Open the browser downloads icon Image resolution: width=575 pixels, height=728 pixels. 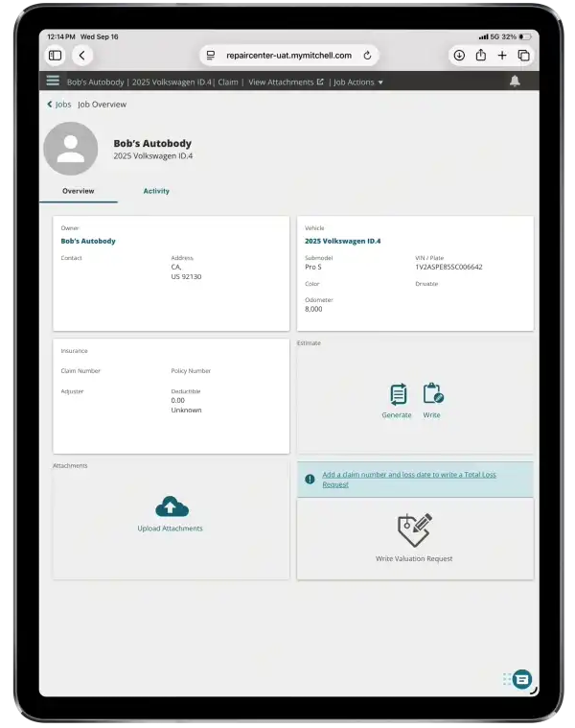tap(459, 56)
